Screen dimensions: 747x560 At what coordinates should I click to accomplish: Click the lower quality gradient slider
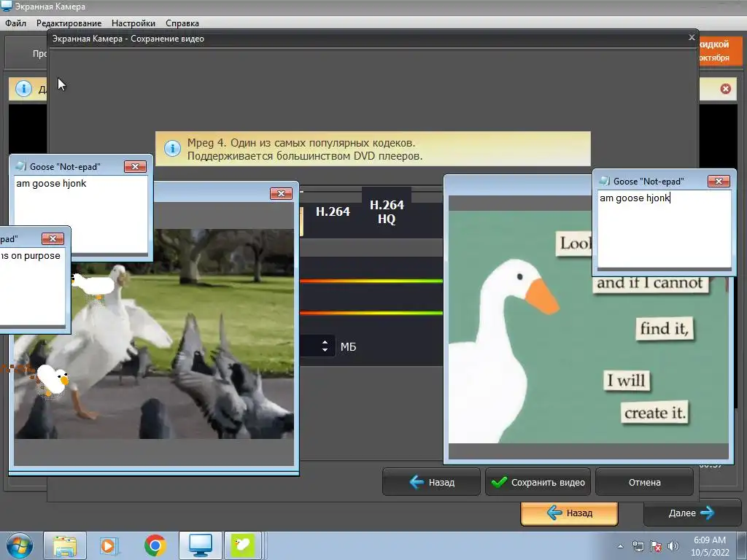371,313
